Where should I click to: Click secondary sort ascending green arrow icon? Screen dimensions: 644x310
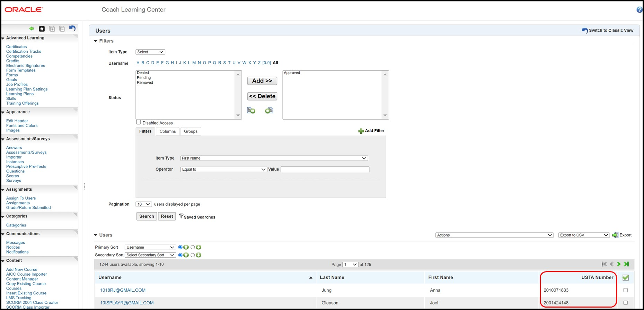coord(186,255)
